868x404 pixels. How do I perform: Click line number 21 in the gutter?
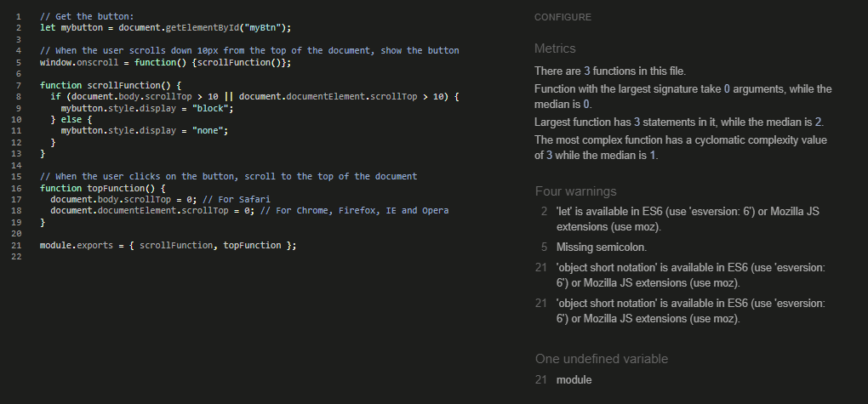point(15,245)
